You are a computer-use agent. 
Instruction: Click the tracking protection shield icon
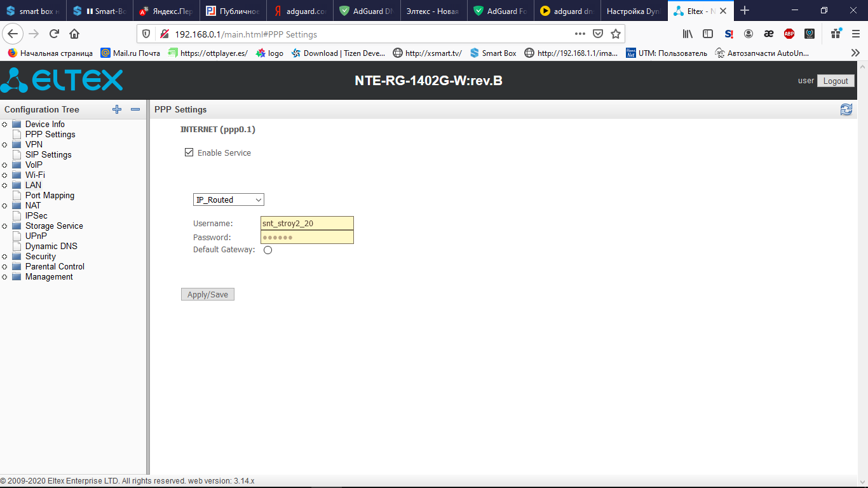[146, 34]
